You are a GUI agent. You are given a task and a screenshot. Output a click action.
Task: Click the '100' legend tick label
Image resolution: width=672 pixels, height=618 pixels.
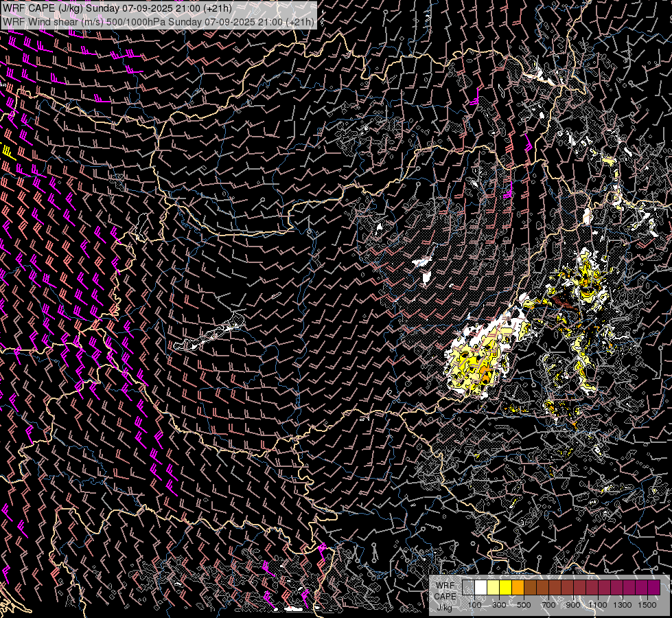(x=474, y=605)
